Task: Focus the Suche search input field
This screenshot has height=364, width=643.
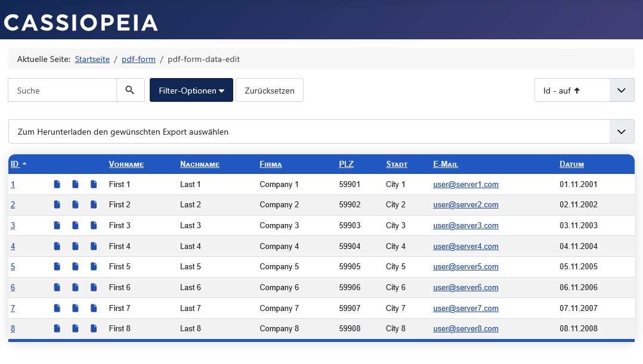Action: point(63,91)
